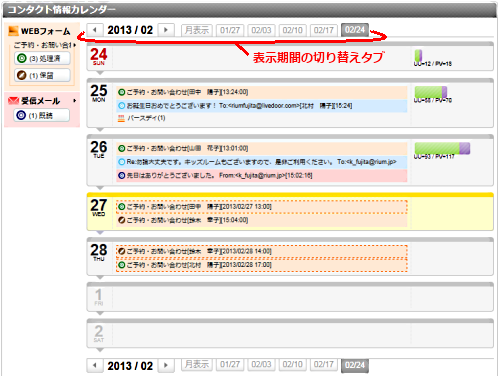Select the 02/03 week tab at bottom
Viewport: 500px width, 376px height.
point(261,364)
